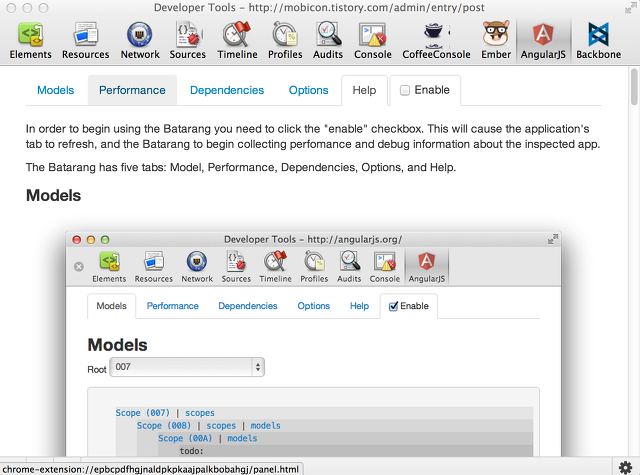Image resolution: width=640 pixels, height=475 pixels.
Task: Open the CoffeeConsole panel
Action: tap(436, 41)
